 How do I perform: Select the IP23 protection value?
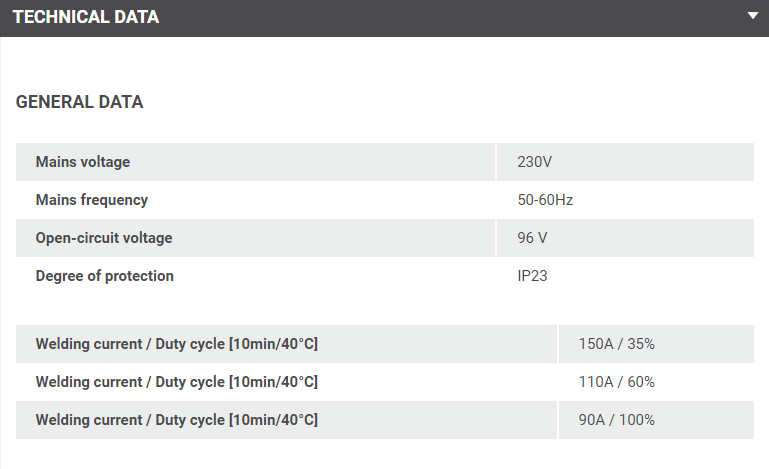[x=532, y=276]
